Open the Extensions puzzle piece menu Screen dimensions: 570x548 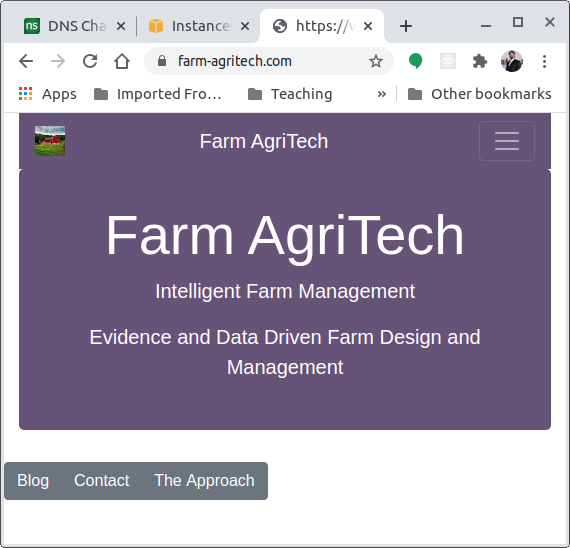click(x=479, y=61)
